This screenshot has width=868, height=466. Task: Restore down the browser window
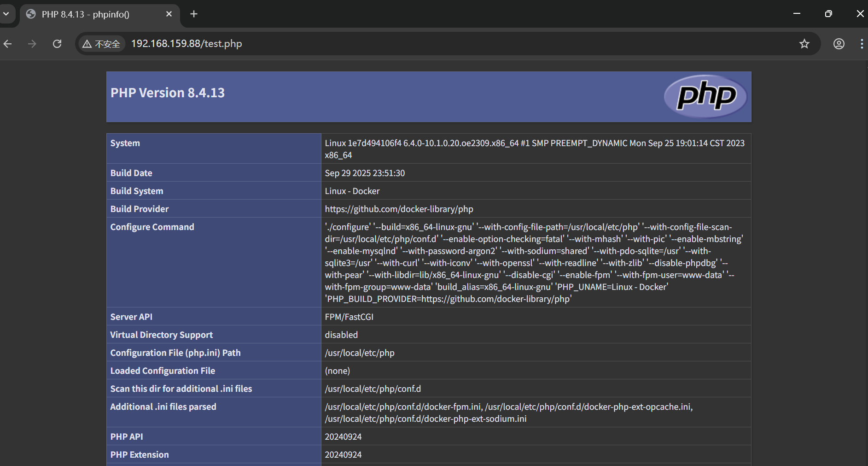[828, 14]
